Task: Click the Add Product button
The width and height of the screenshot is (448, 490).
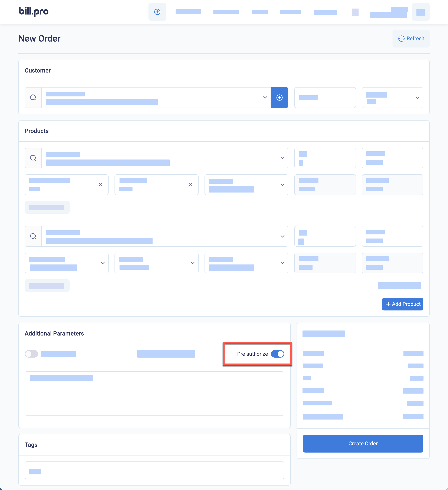Action: 403,304
